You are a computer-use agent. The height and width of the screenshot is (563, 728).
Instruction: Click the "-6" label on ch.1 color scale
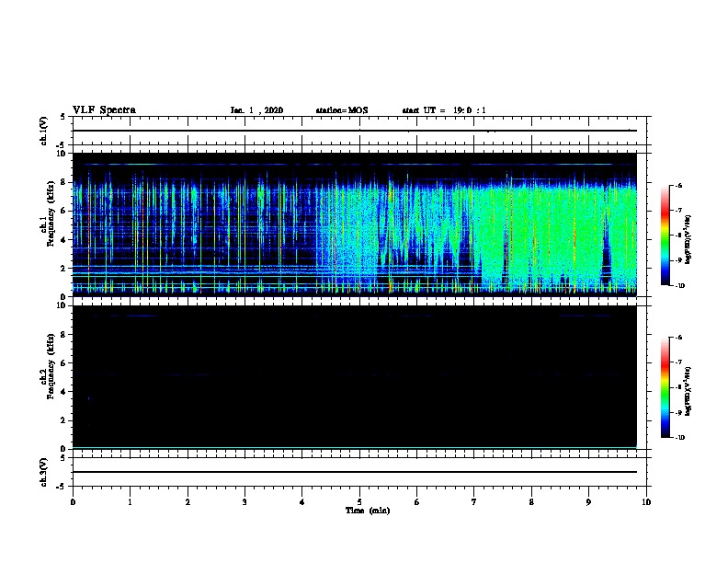[x=678, y=185]
